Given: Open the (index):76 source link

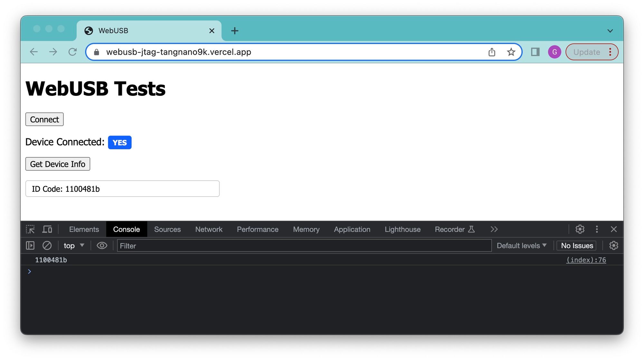Looking at the screenshot, I should tap(586, 260).
